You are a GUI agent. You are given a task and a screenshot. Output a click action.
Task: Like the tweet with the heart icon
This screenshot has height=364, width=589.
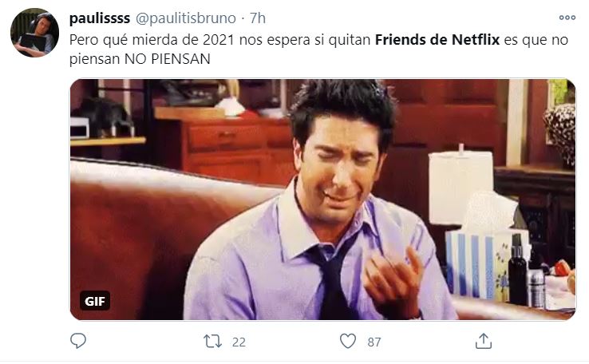coord(348,342)
